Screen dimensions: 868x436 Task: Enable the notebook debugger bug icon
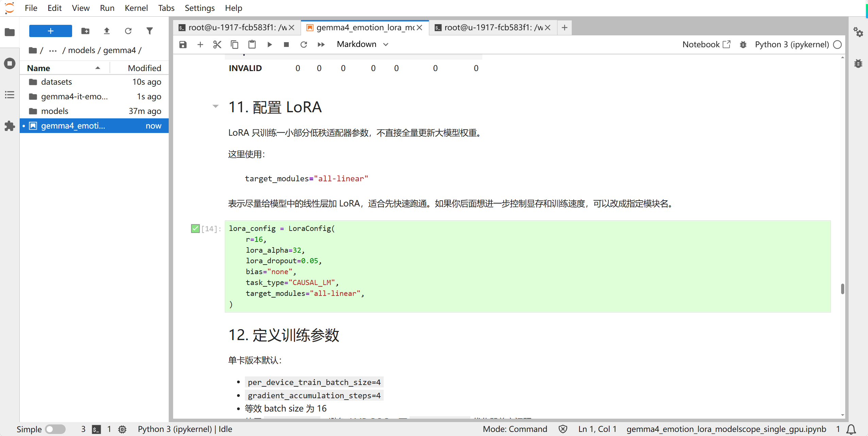coord(743,45)
